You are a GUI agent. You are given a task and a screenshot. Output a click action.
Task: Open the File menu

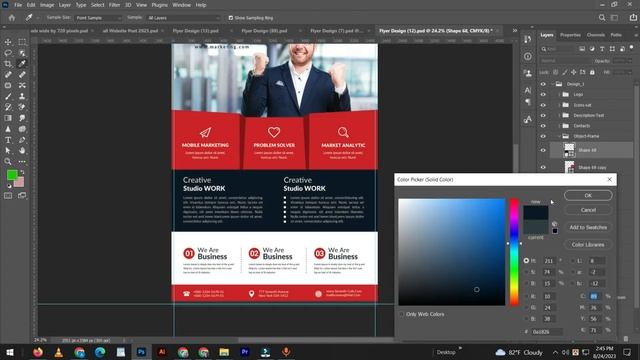click(x=18, y=5)
